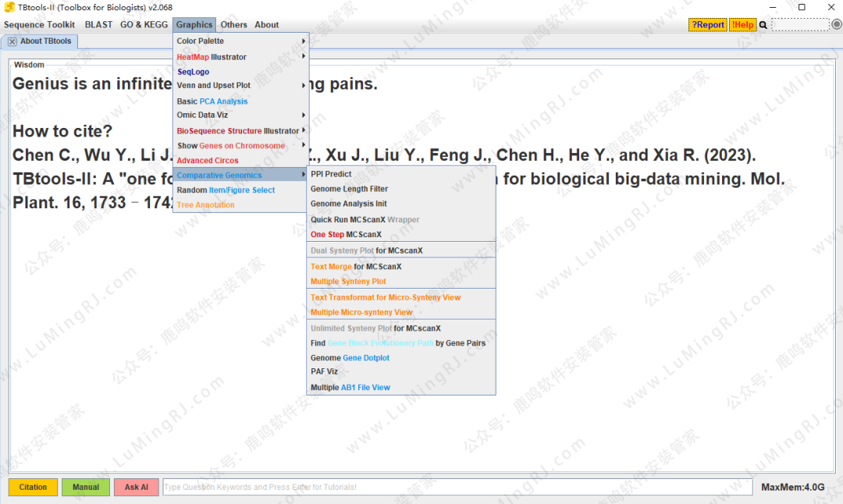
Task: Select Comparative Genomics entry
Action: [240, 176]
